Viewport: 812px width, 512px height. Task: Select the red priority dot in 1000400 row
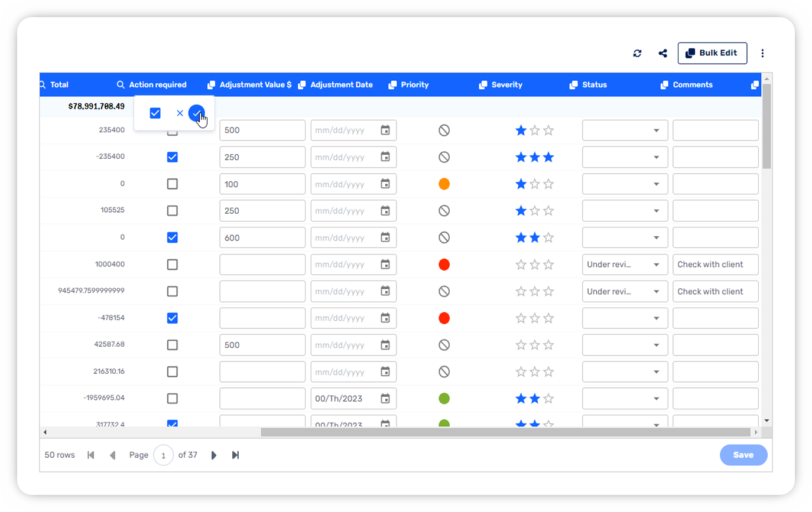coord(444,265)
